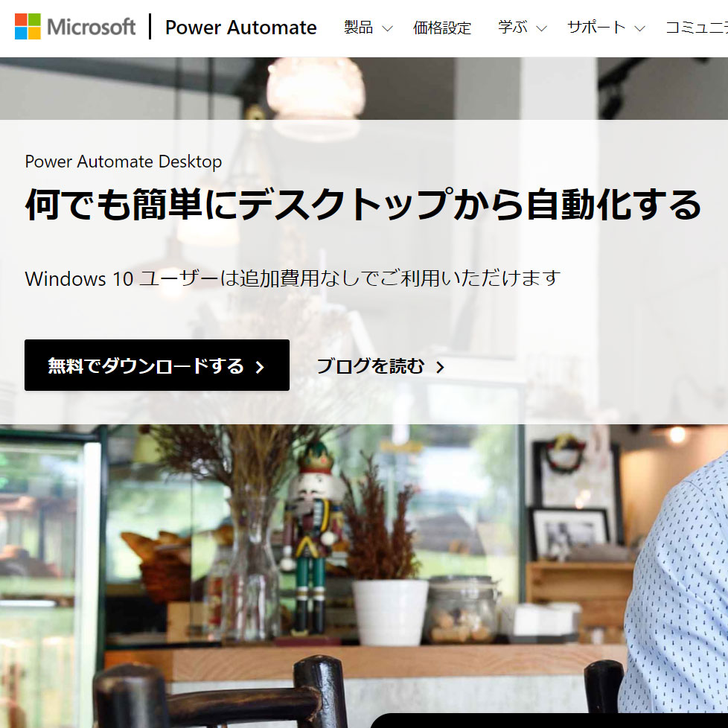Click the 無料でダウンロードする button
728x728 pixels.
pos(157,365)
